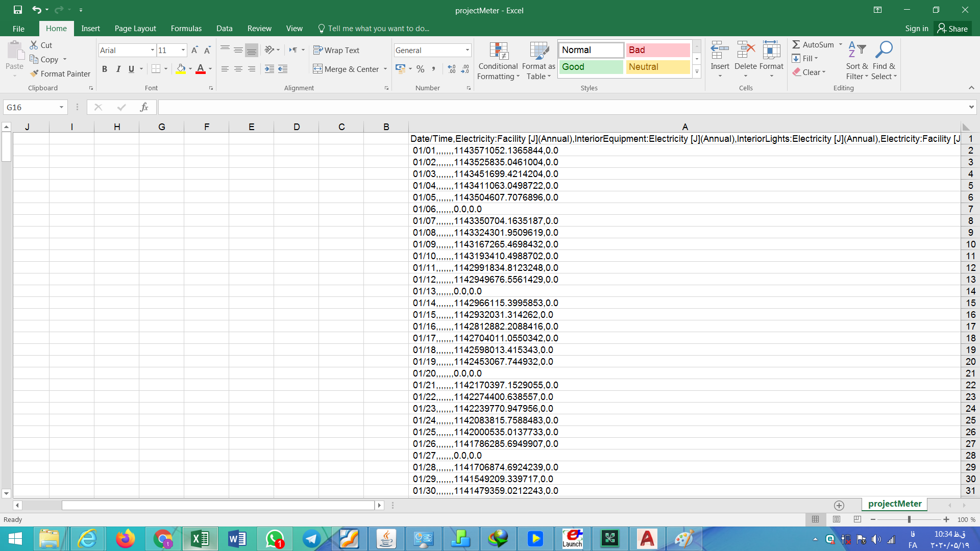Toggle Italic formatting

[x=118, y=69]
